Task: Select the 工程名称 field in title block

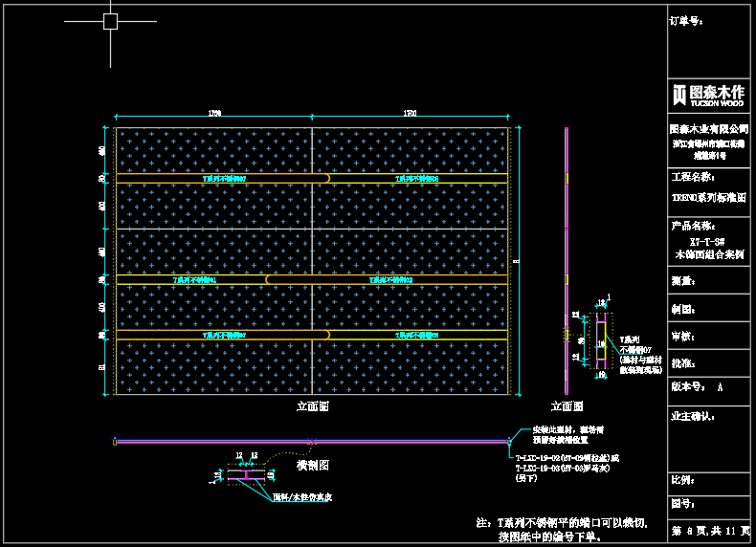Action: pos(693,177)
